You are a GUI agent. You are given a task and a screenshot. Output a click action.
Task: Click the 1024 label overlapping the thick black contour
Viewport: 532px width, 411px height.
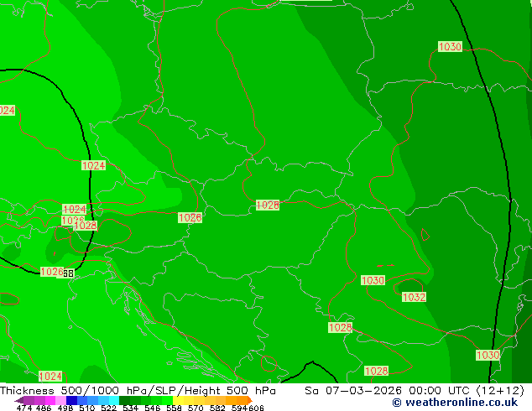click(94, 165)
